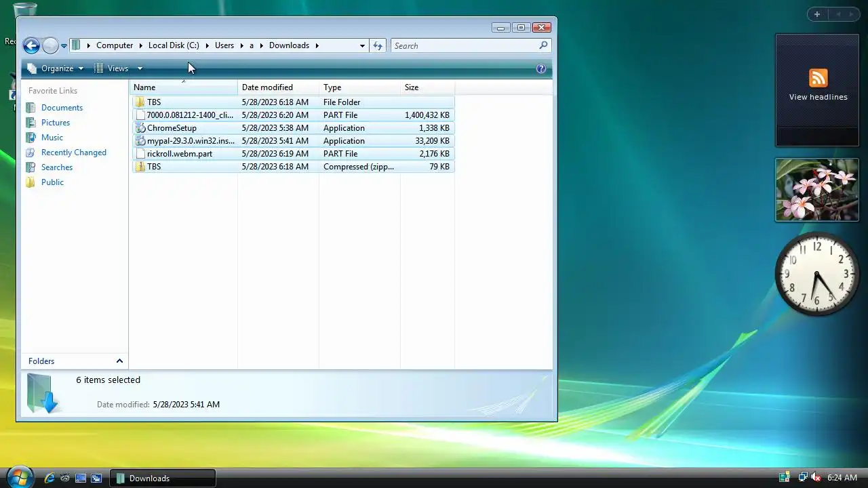Click the taskbar clock 6:24 AM
868x488 pixels.
point(842,478)
